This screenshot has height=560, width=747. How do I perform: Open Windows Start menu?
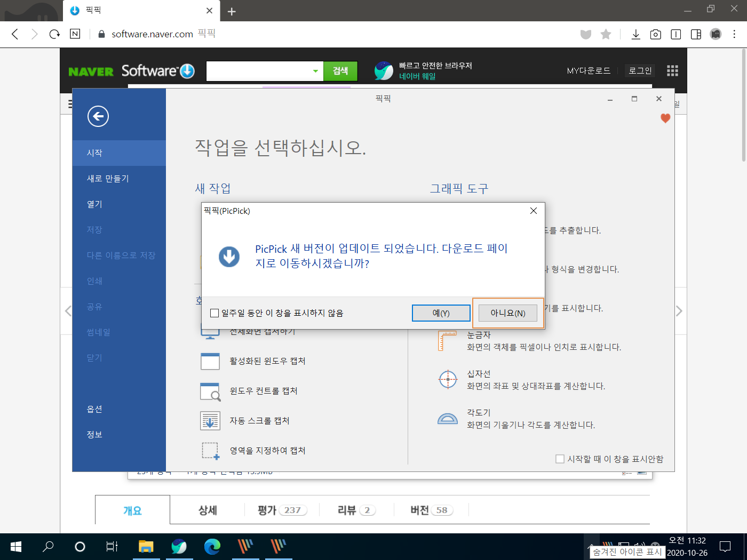coord(16,547)
